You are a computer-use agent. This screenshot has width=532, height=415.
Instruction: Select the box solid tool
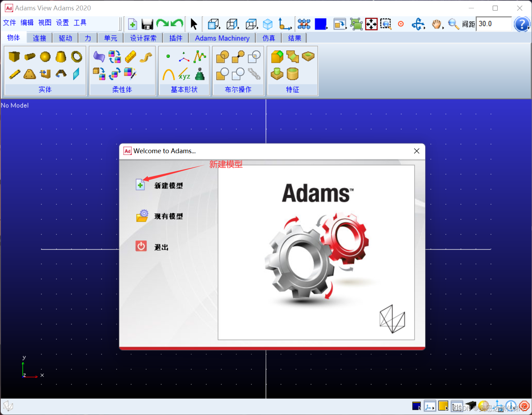click(14, 56)
